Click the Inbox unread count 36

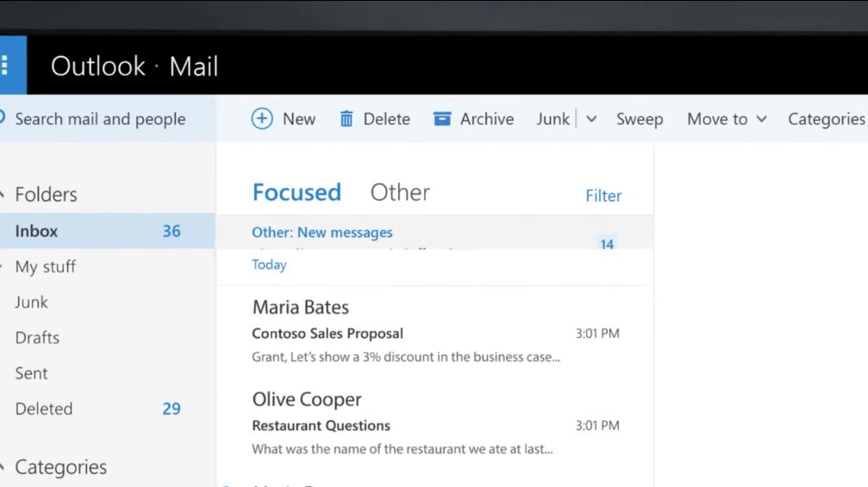(x=172, y=231)
